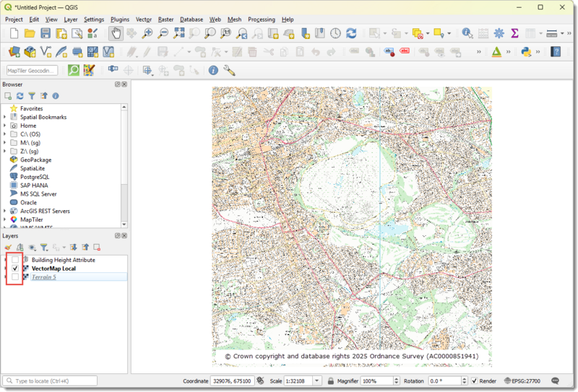Image resolution: width=578 pixels, height=392 pixels.
Task: Click the Zoom In magnifier tool
Action: 147,33
